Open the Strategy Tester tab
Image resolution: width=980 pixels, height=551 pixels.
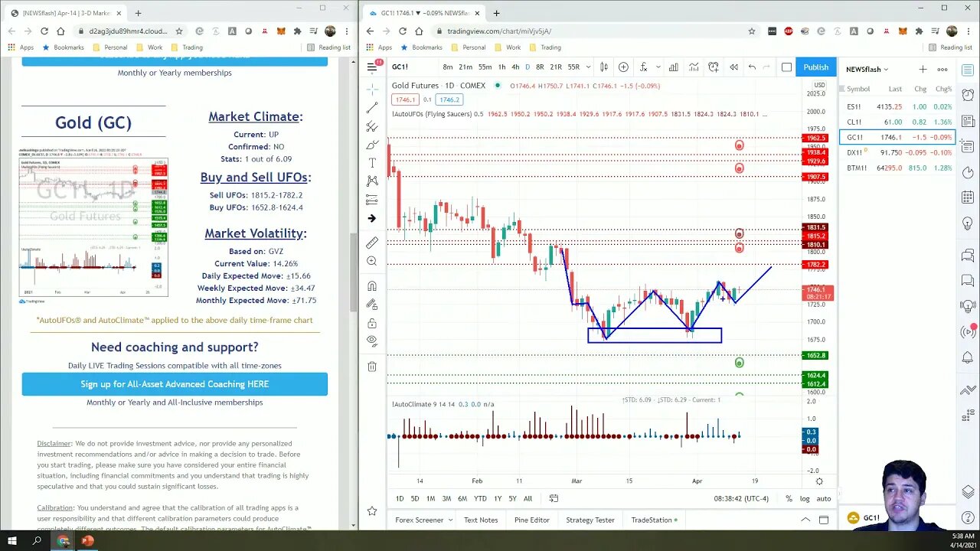590,520
